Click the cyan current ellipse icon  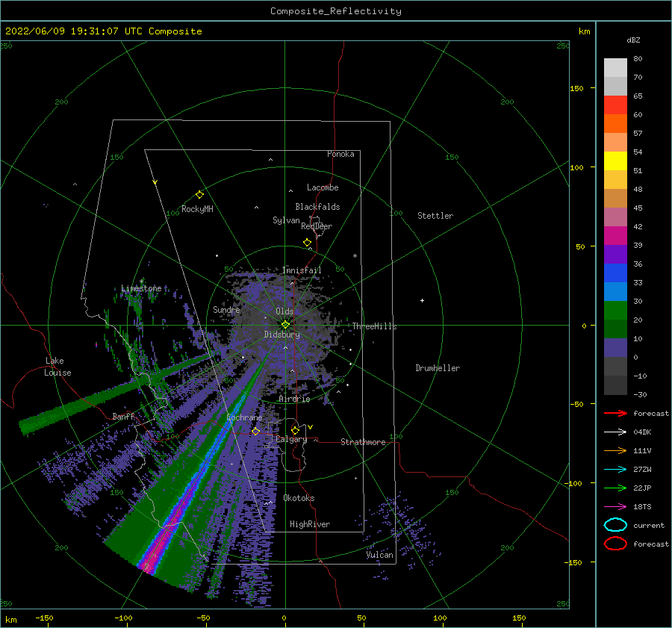tap(615, 525)
